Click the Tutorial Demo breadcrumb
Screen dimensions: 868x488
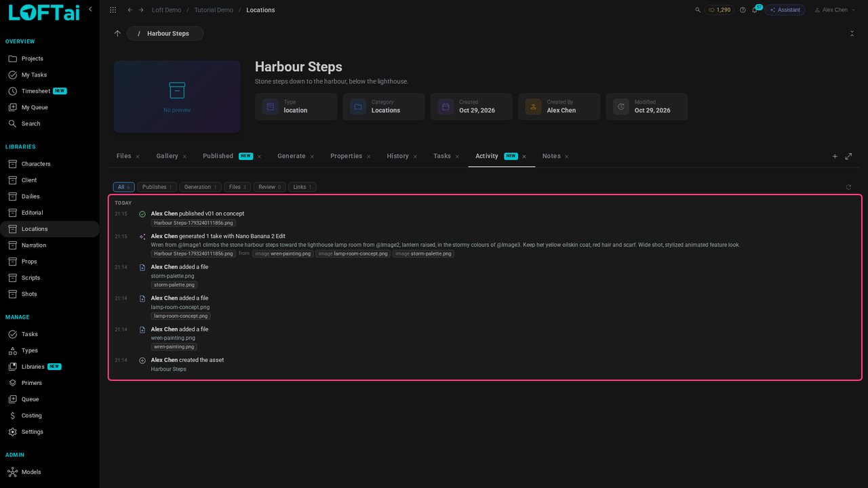(x=214, y=10)
